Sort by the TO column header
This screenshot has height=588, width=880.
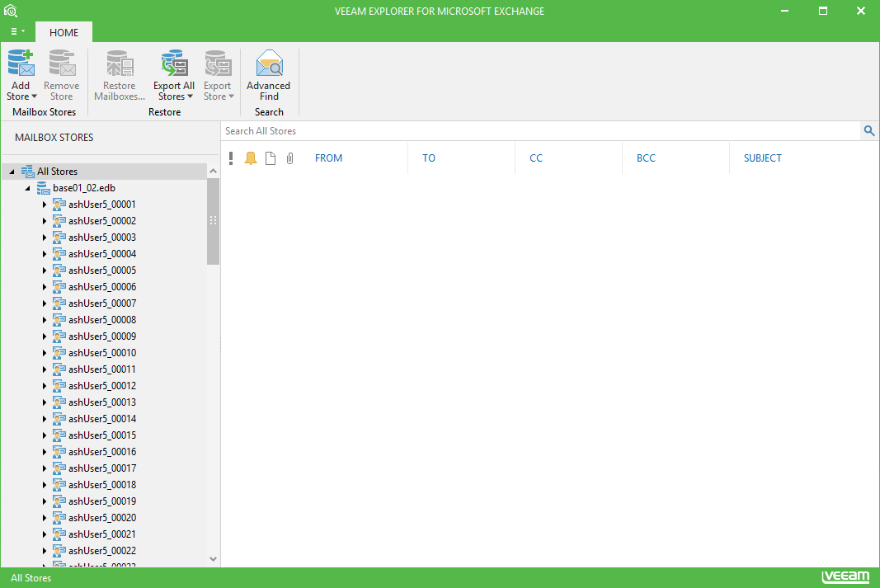point(429,158)
